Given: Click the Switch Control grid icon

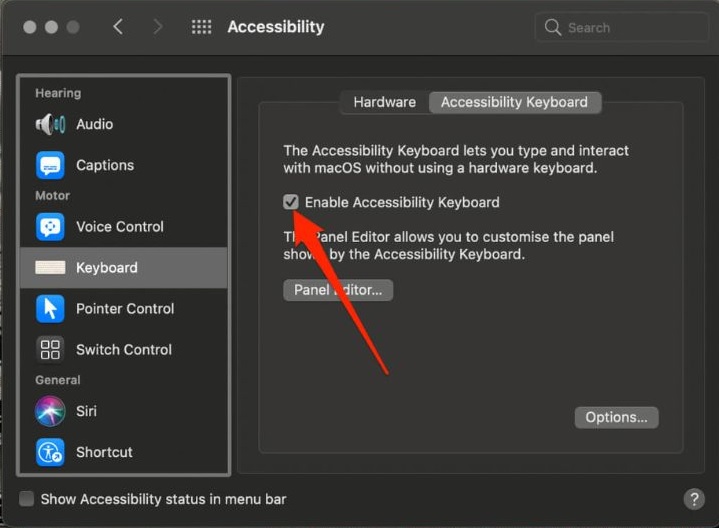Looking at the screenshot, I should pos(50,350).
